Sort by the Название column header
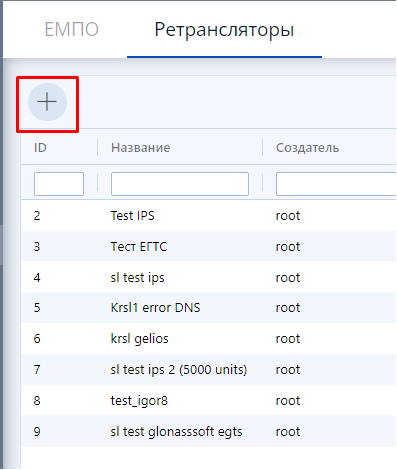This screenshot has height=470, width=397. 141,148
